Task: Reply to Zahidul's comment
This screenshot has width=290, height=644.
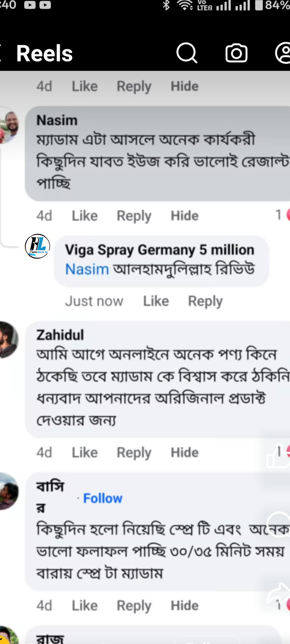Action: click(134, 453)
